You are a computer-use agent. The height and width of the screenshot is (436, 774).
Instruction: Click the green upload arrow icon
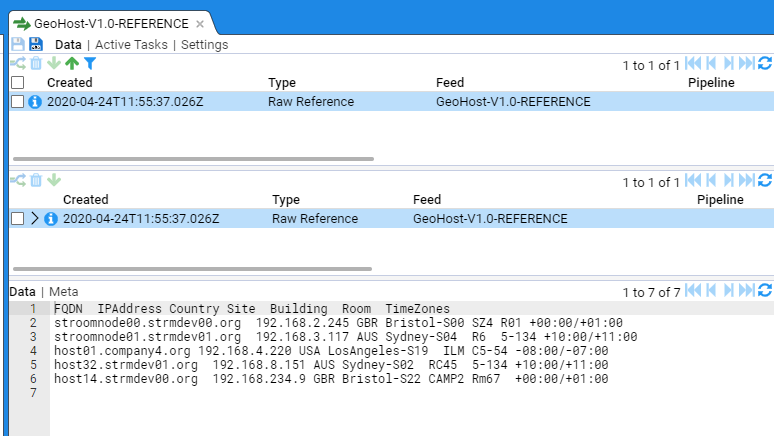tap(71, 63)
